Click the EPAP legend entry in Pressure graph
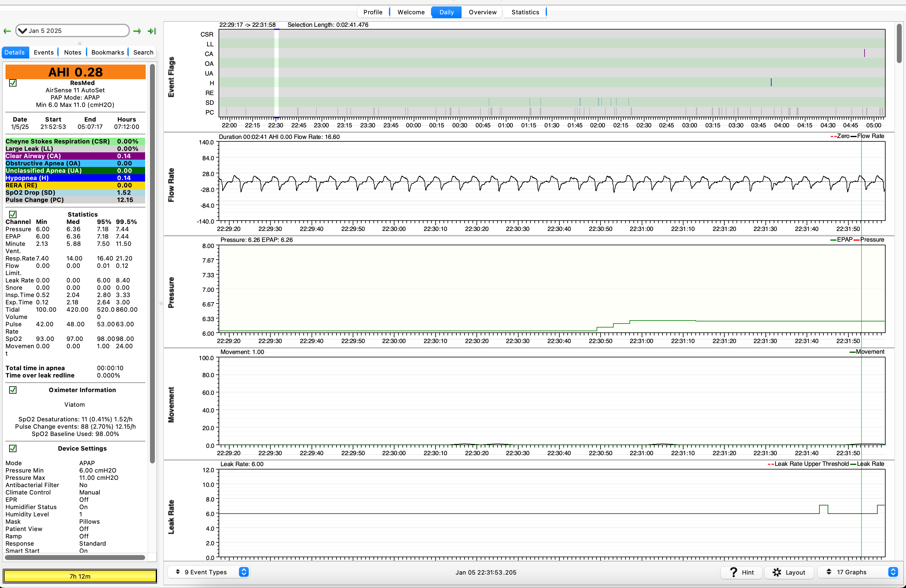 (x=841, y=239)
